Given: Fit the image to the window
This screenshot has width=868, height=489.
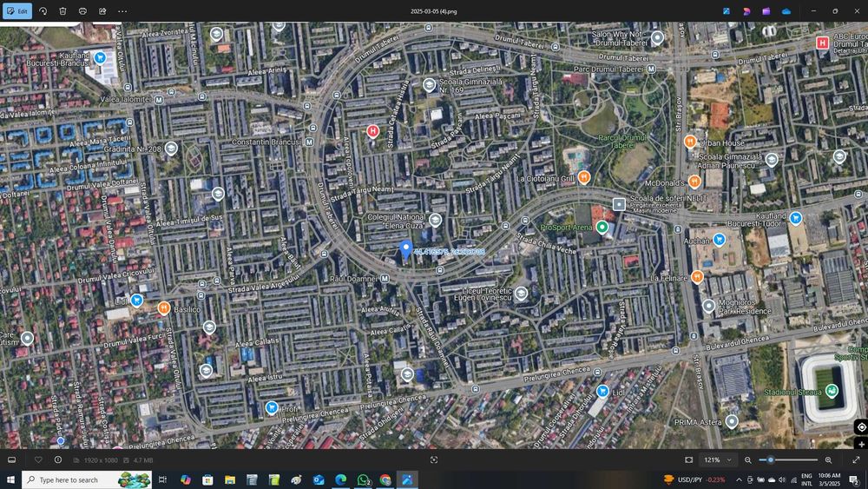Looking at the screenshot, I should point(688,459).
